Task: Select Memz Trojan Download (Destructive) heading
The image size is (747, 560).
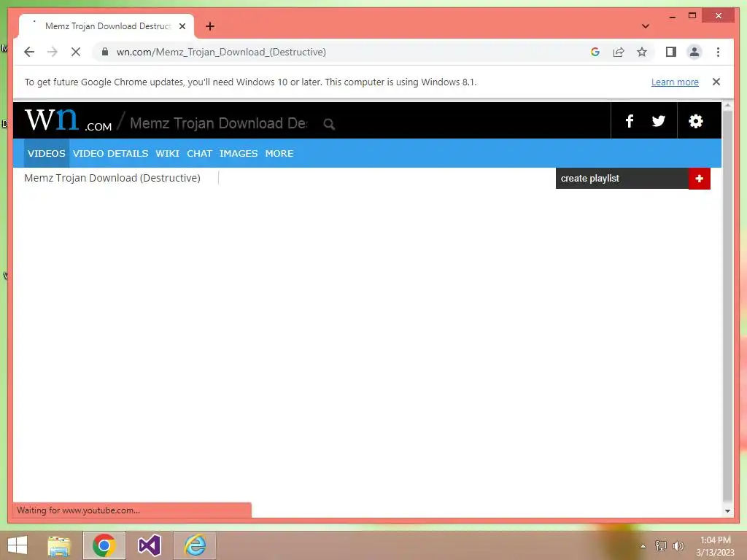Action: coord(112,178)
